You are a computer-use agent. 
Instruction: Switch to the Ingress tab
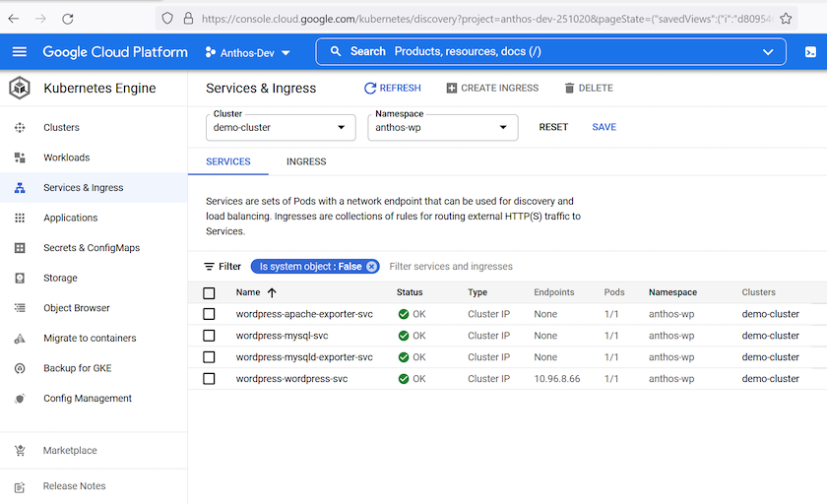tap(306, 161)
